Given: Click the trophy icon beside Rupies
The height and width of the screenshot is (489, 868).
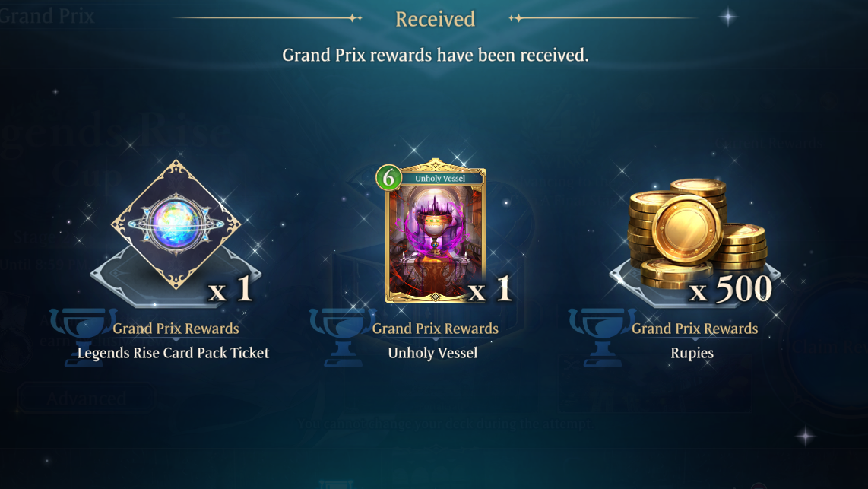Looking at the screenshot, I should click(x=603, y=337).
